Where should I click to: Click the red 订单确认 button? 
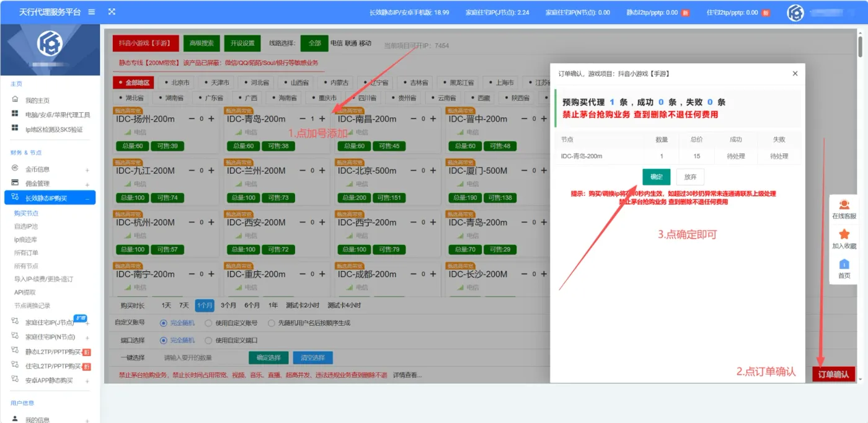[833, 374]
